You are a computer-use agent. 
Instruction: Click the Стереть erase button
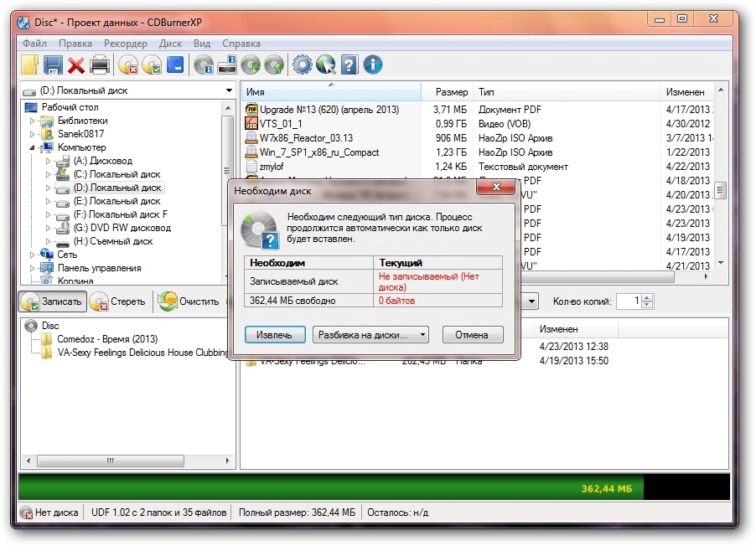119,301
